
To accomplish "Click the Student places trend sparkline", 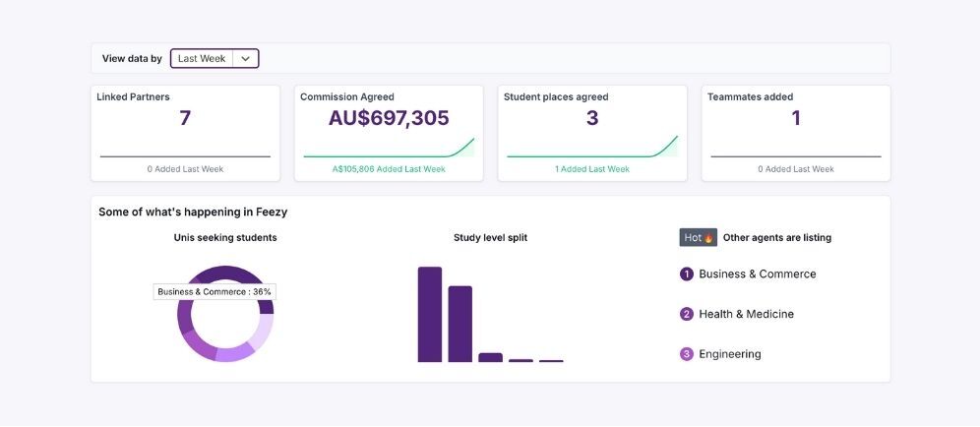I will (x=640, y=152).
